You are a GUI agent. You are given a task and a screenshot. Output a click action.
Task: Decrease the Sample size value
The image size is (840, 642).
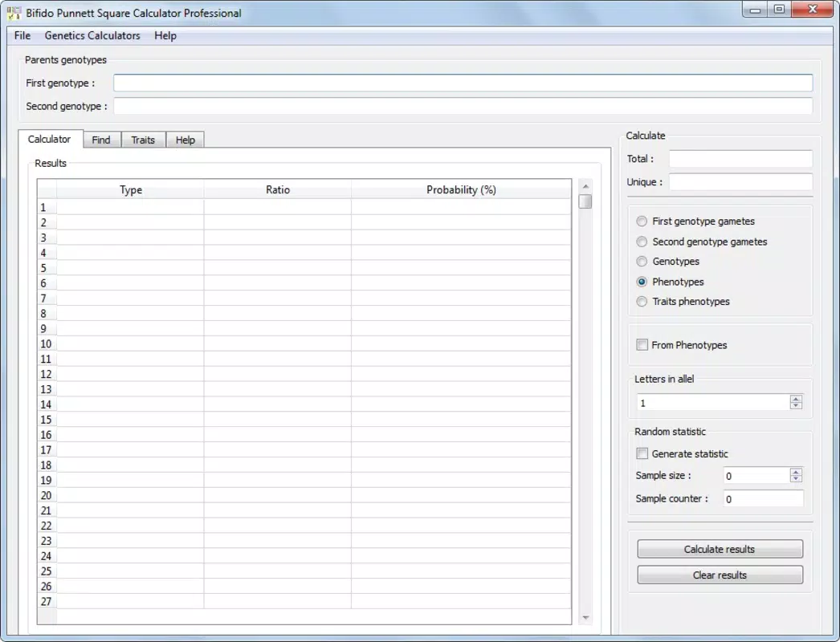click(796, 478)
